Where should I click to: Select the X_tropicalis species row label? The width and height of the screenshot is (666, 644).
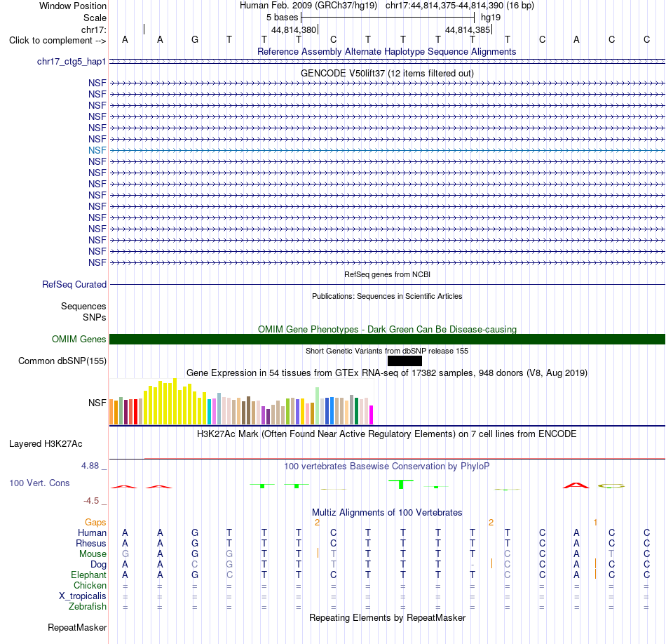(83, 596)
